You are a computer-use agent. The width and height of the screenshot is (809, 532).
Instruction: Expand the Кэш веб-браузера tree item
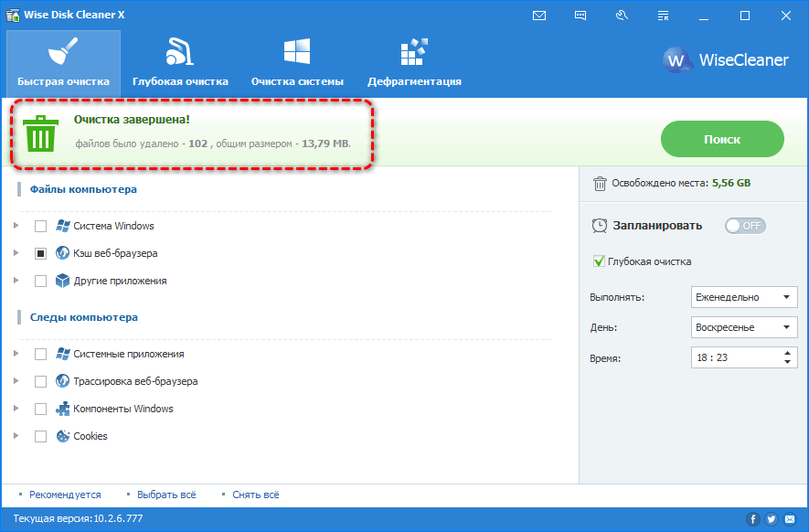[16, 253]
